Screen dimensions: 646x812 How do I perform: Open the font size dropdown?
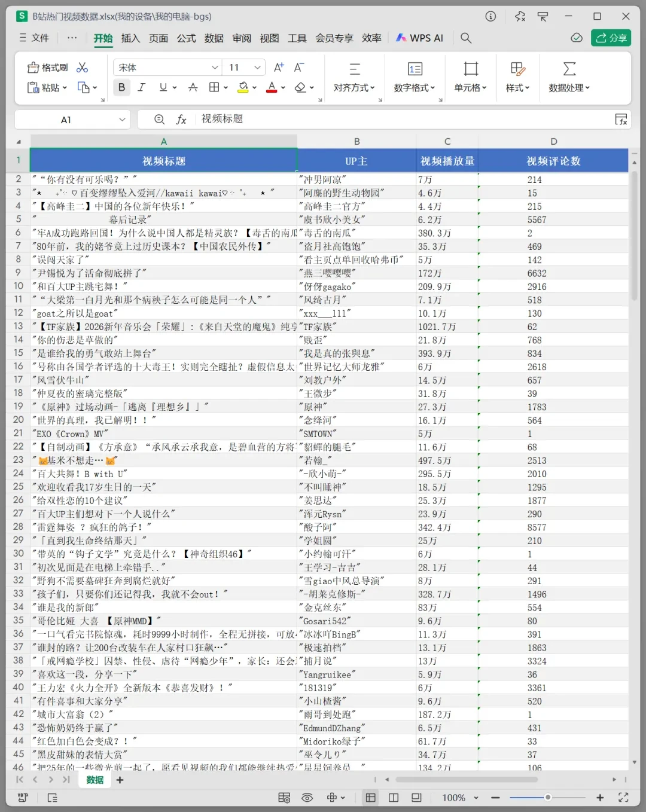tap(257, 68)
